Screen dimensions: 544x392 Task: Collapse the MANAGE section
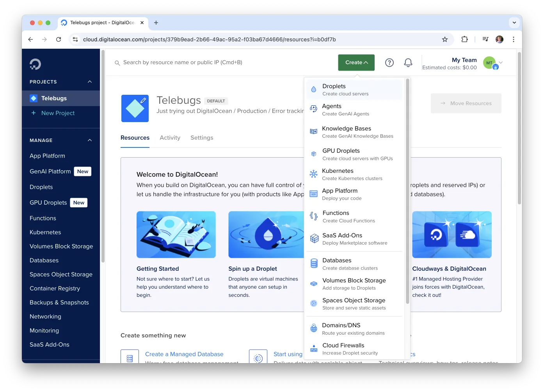point(89,140)
